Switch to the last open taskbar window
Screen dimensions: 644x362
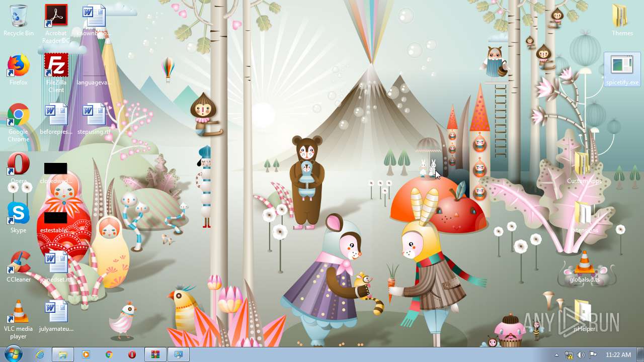click(179, 354)
